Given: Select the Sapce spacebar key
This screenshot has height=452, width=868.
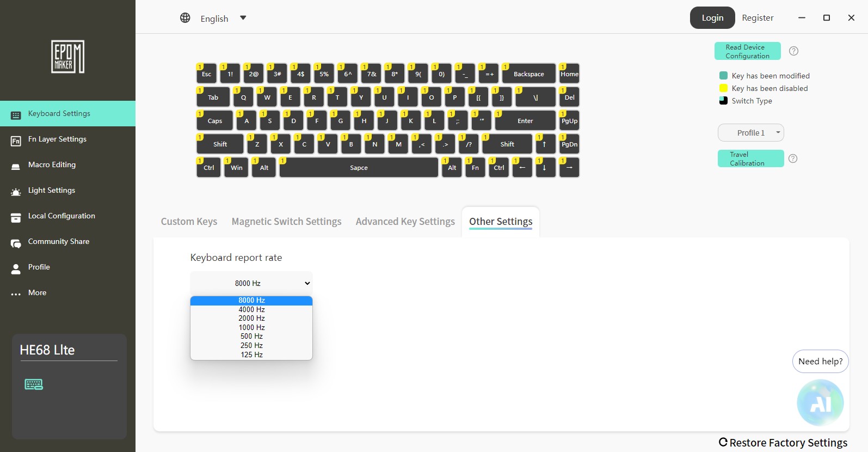Looking at the screenshot, I should pyautogui.click(x=359, y=168).
